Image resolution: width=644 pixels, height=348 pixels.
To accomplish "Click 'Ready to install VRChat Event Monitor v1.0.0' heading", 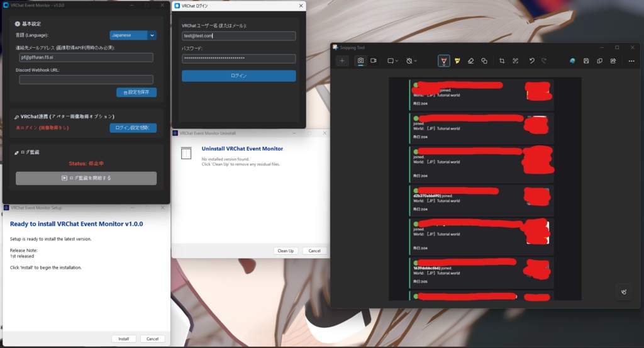I will coord(76,224).
